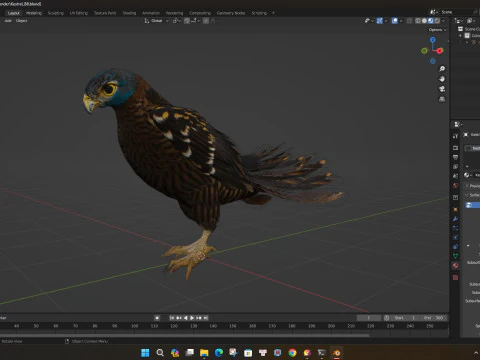Open the Material properties tab

[x=456, y=266]
